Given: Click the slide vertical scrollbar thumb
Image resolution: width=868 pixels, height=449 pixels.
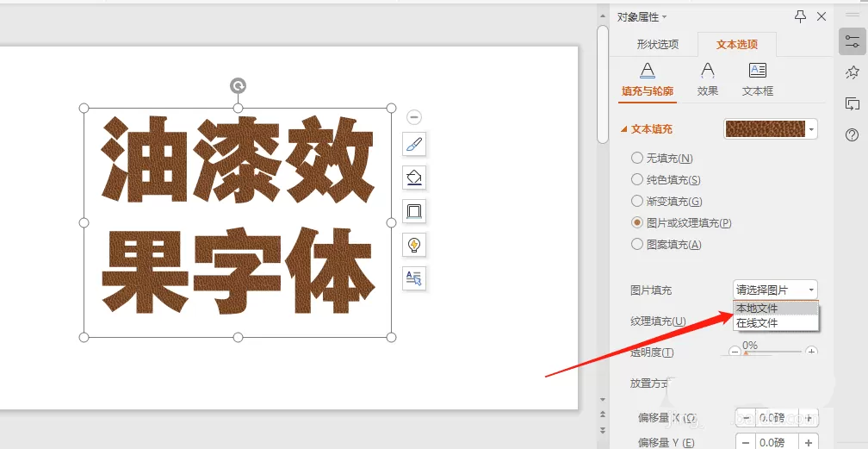Looking at the screenshot, I should click(x=603, y=83).
